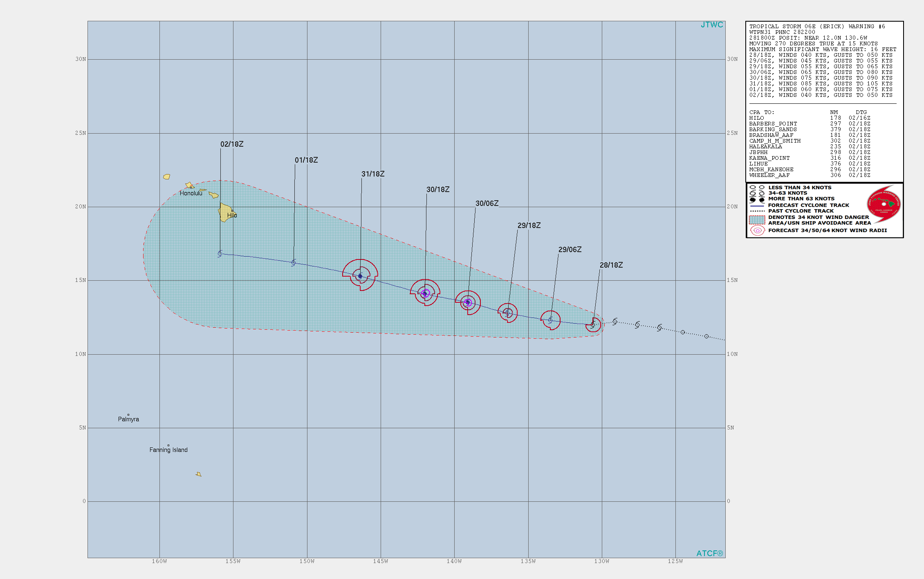Viewport: 924px width, 579px height.
Task: Click the MCBH_KANEOHE CPA row
Action: pyautogui.click(x=810, y=170)
